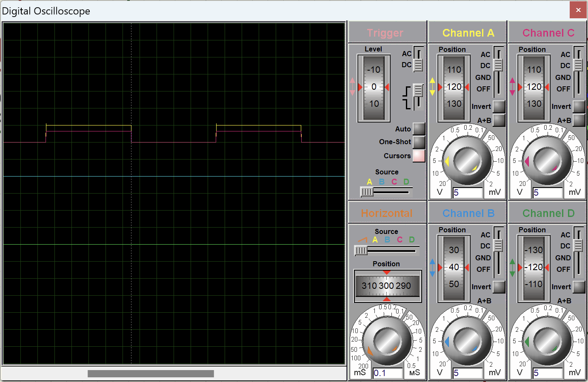The height and width of the screenshot is (382, 588).
Task: Click the Horizontal source selector slider
Action: coord(387,251)
